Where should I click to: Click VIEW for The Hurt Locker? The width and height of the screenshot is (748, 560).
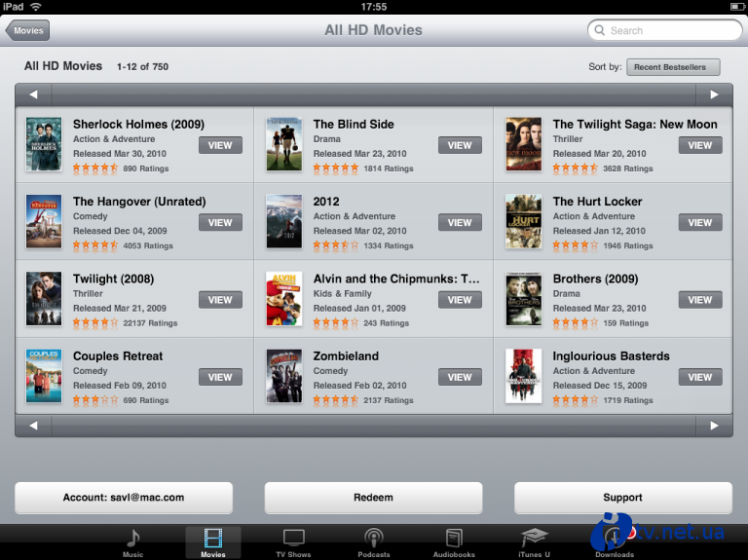point(700,222)
